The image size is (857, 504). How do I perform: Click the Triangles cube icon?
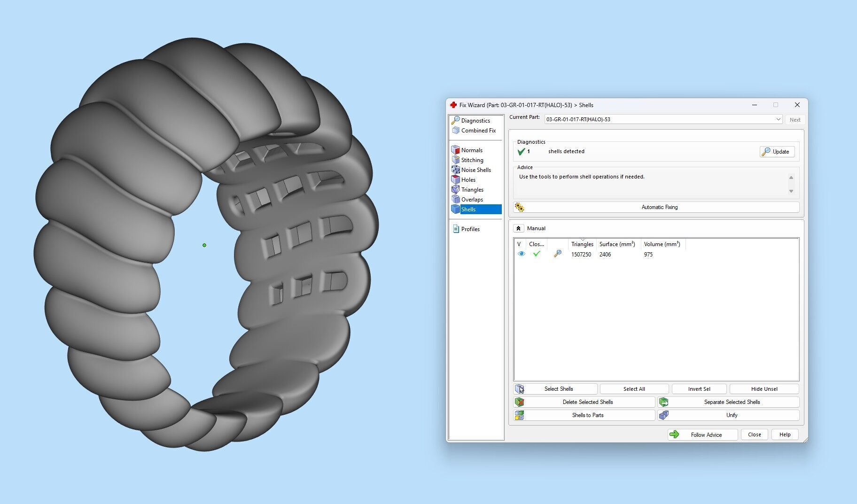[455, 189]
